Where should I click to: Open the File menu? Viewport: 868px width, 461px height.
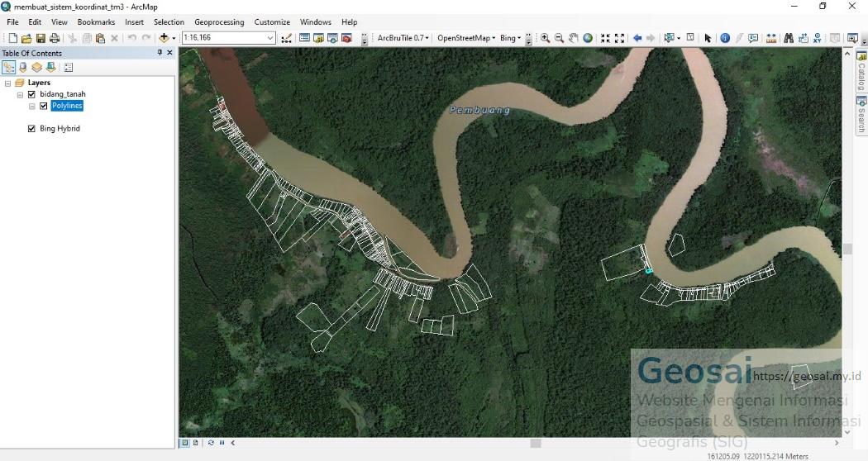[12, 22]
